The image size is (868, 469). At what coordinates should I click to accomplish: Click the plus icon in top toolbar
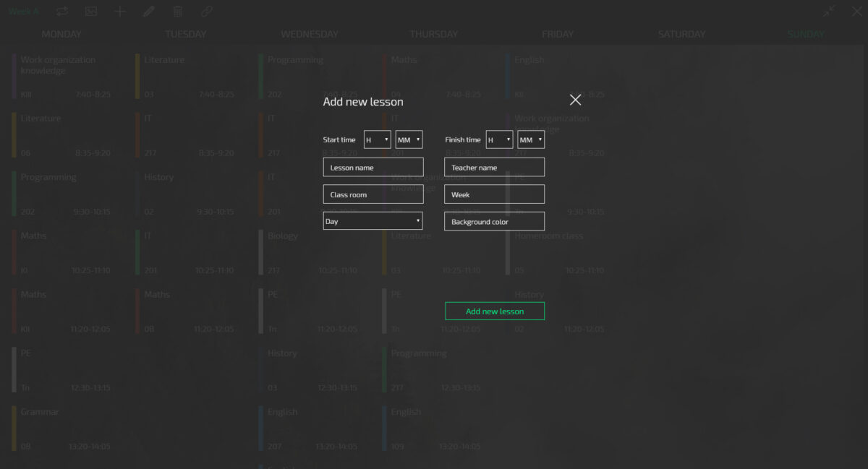[120, 12]
